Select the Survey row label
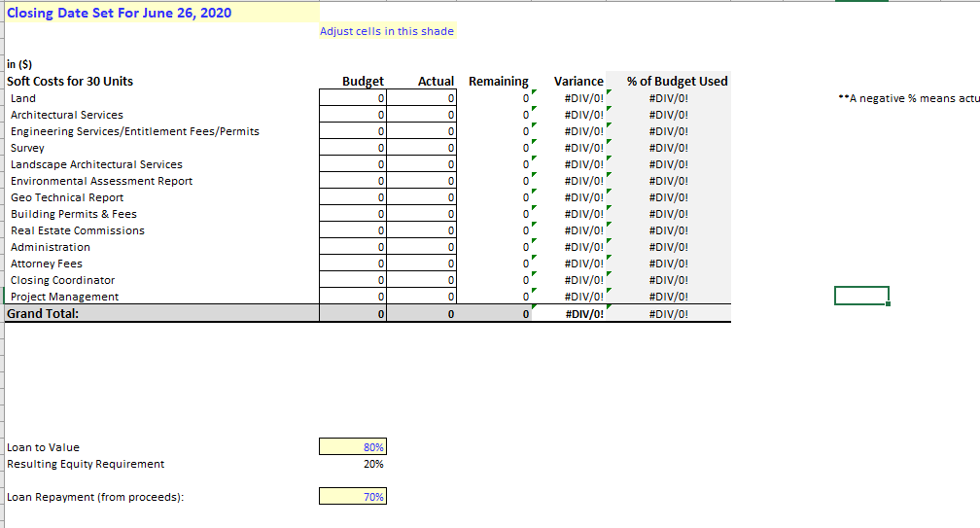Viewport: 980px width, 528px height. tap(27, 148)
